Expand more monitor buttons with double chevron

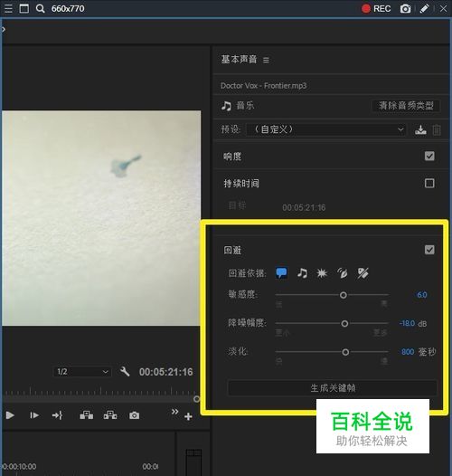[174, 412]
